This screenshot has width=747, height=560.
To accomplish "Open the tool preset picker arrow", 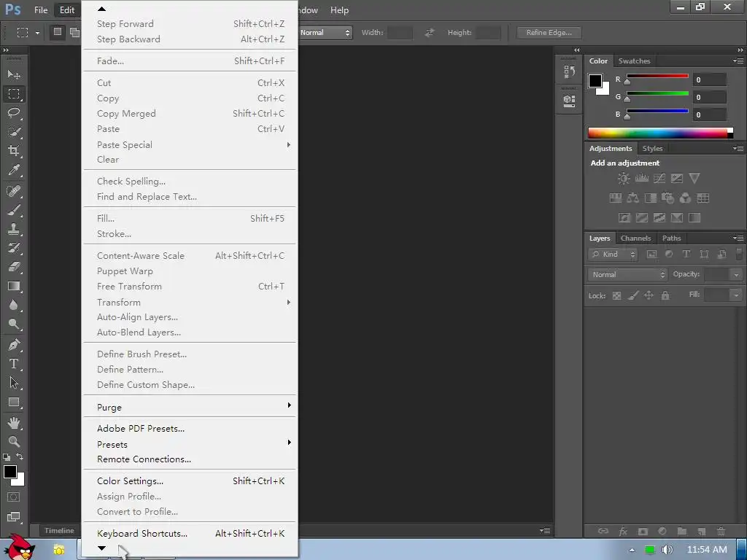I will pyautogui.click(x=37, y=32).
